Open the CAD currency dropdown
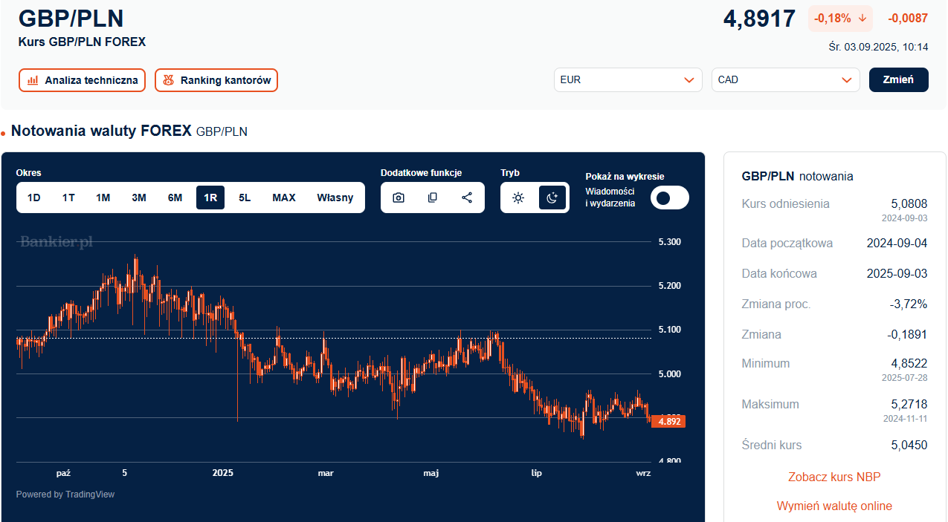The height and width of the screenshot is (522, 948). coord(785,80)
